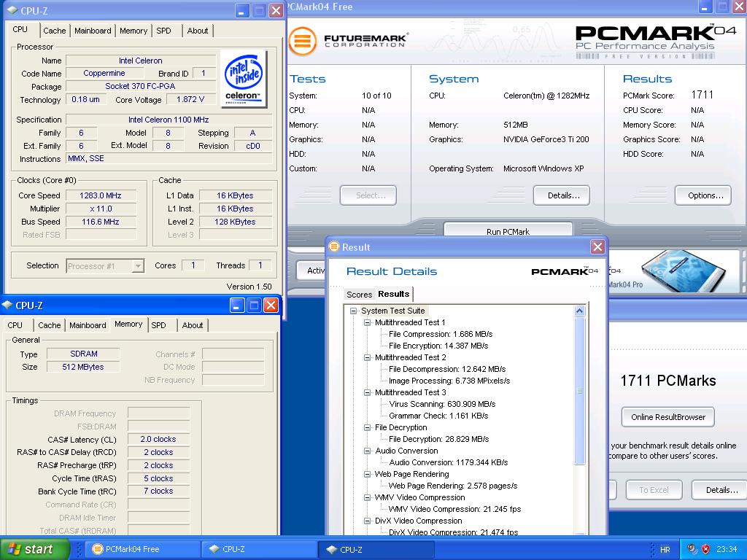Open About tab in lower CPU-Z window
747x560 pixels.
click(193, 325)
